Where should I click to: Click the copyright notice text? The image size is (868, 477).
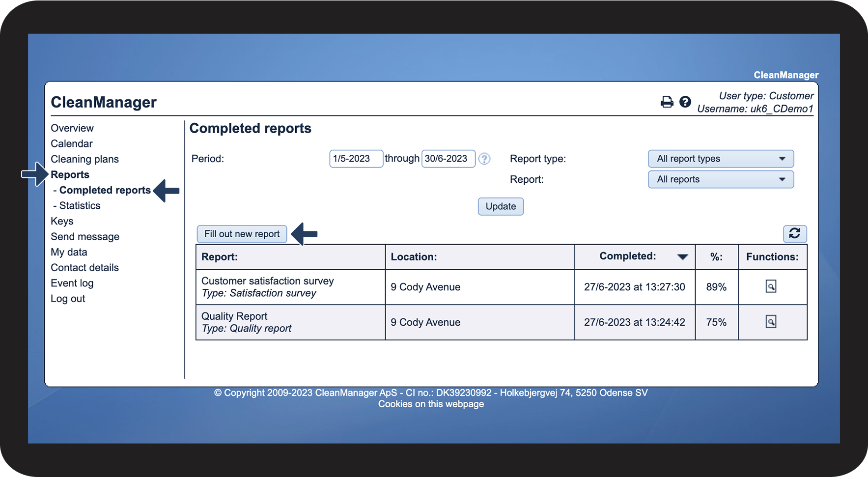pos(431,393)
